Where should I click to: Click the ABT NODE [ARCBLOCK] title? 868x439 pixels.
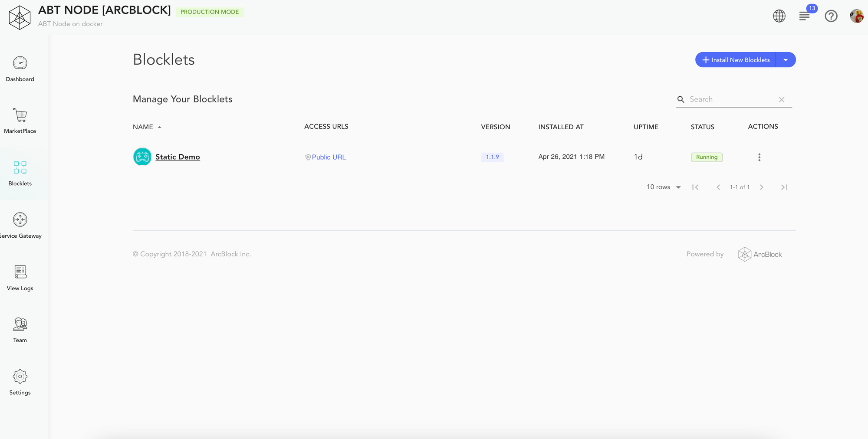[105, 10]
